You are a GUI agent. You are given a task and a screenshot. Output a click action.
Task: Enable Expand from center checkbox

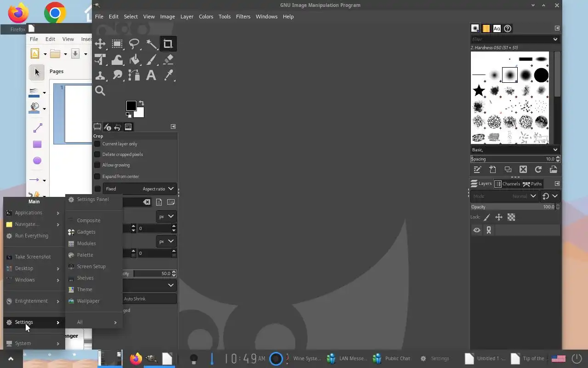pyautogui.click(x=97, y=177)
